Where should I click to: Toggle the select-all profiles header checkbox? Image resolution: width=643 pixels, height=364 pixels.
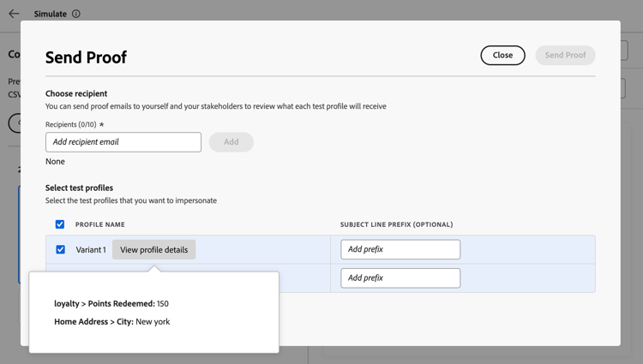[60, 224]
